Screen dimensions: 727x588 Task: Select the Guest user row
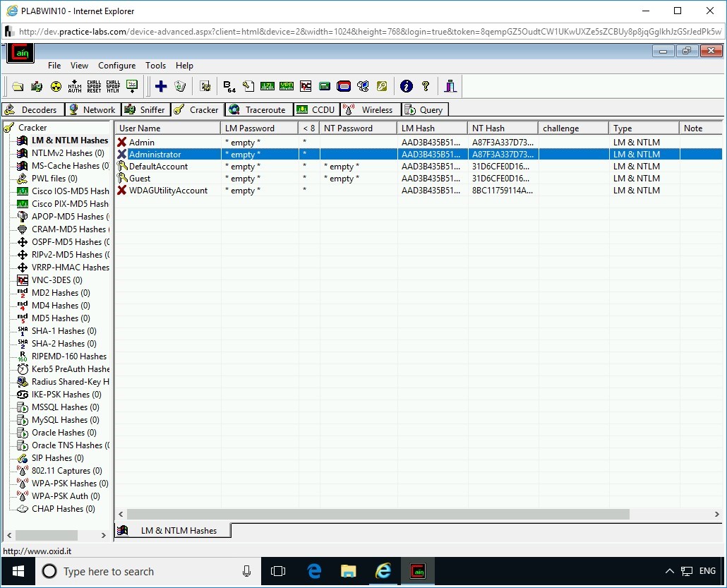[140, 179]
